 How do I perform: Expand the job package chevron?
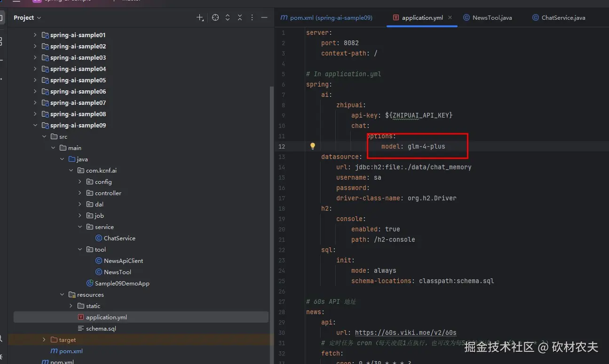(80, 215)
